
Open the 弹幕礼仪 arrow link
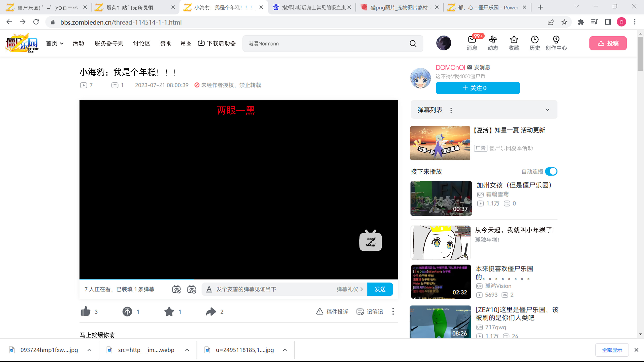(350, 289)
